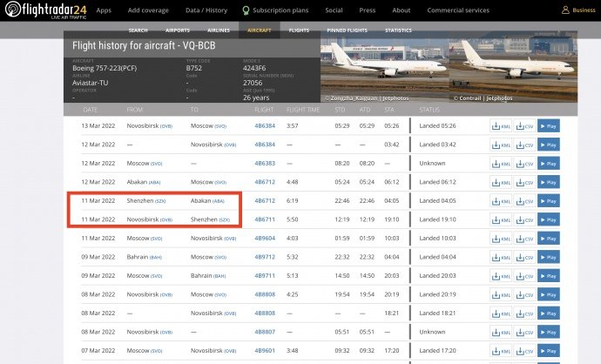Download CSV for 4B6712 Shenzhen to Abakan flight
The width and height of the screenshot is (601, 364).
[523, 200]
